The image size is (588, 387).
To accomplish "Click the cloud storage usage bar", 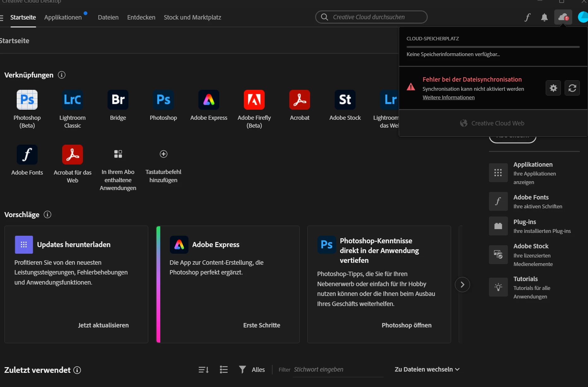I will tap(493, 47).
